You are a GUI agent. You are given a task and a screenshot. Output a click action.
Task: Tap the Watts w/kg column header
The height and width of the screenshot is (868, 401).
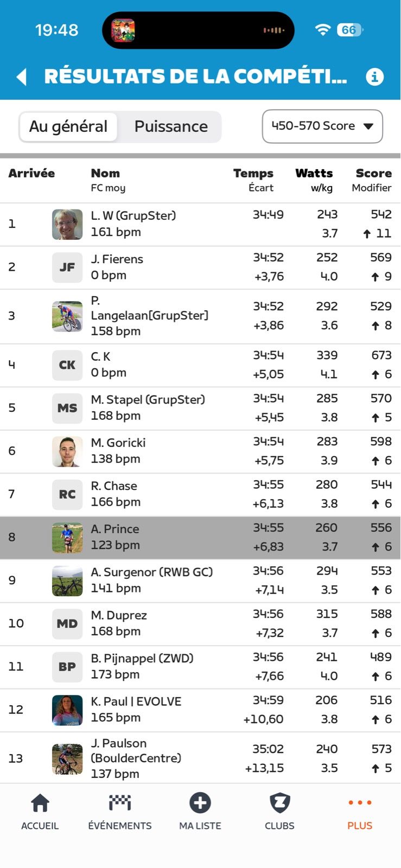pos(315,180)
